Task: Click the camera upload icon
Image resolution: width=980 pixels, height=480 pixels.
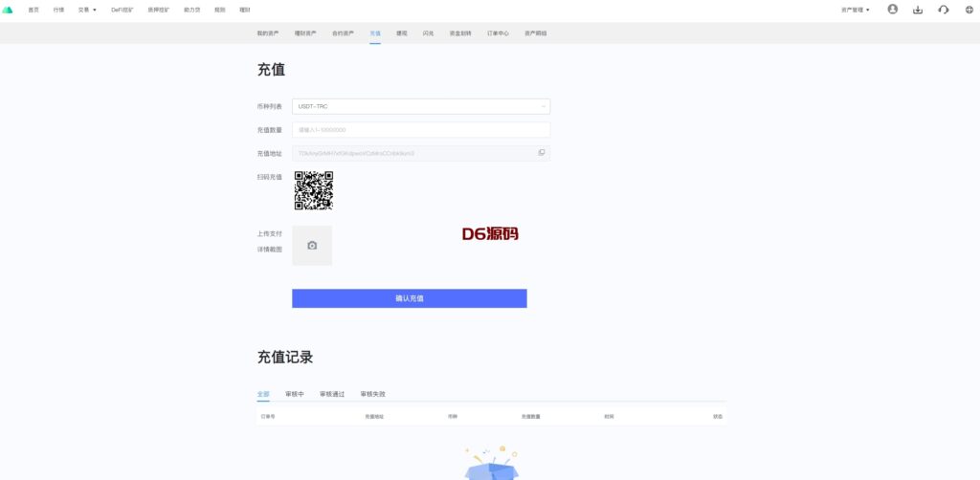Action: (312, 246)
